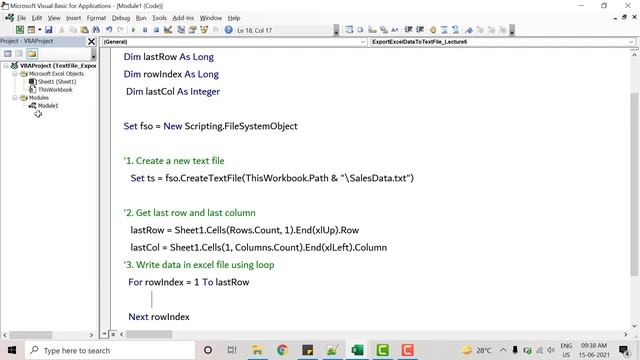The height and width of the screenshot is (360, 640).
Task: Click the View Microsoft Excel icon
Action: click(20, 30)
